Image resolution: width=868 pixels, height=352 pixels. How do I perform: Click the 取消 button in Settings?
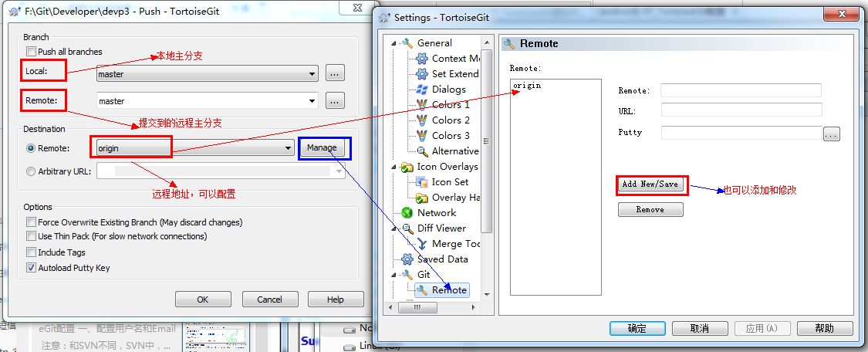pos(700,328)
